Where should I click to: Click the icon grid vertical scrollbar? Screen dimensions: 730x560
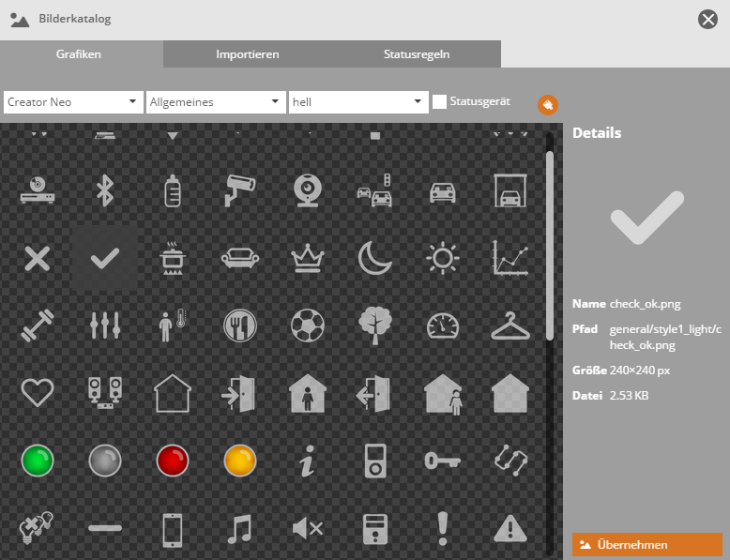550,244
